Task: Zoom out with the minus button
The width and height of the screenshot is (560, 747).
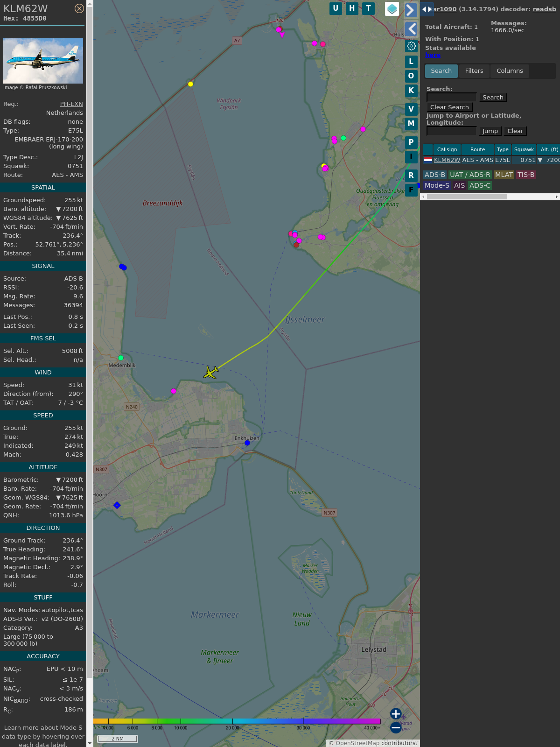Action: point(396,727)
